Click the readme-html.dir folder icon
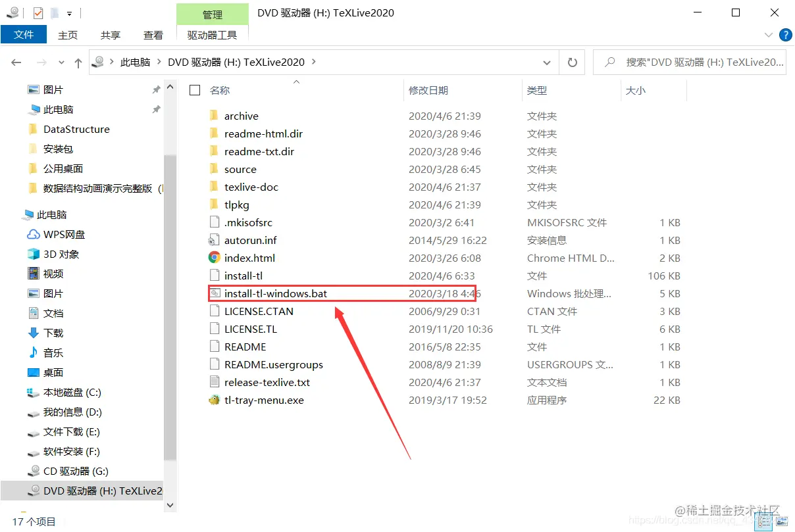This screenshot has height=532, width=795. [x=214, y=133]
